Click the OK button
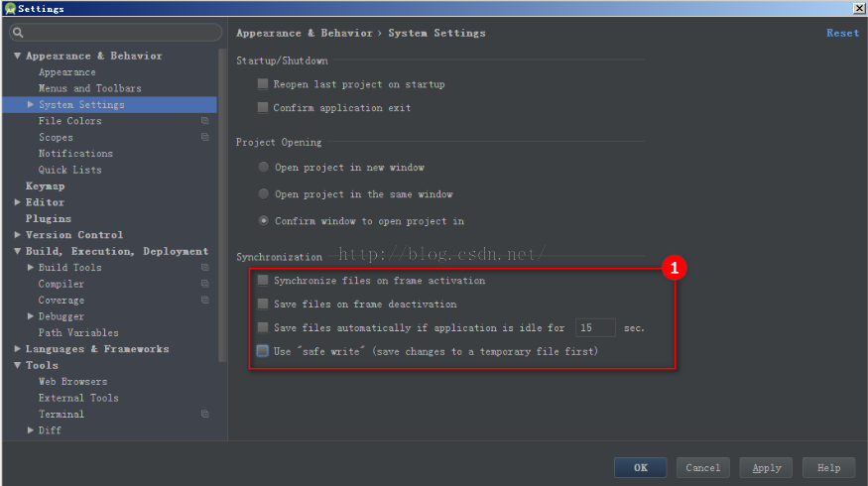Image resolution: width=868 pixels, height=486 pixels. pos(641,468)
